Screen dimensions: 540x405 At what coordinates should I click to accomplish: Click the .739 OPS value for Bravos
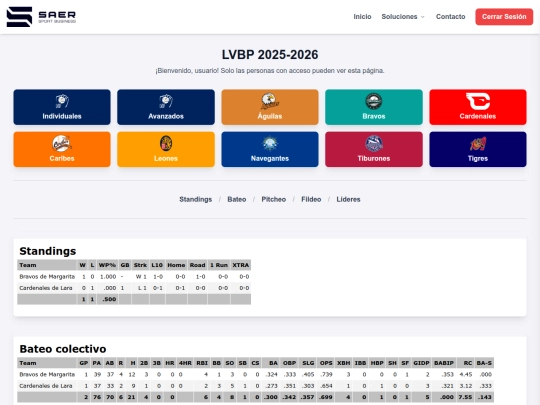tap(326, 374)
